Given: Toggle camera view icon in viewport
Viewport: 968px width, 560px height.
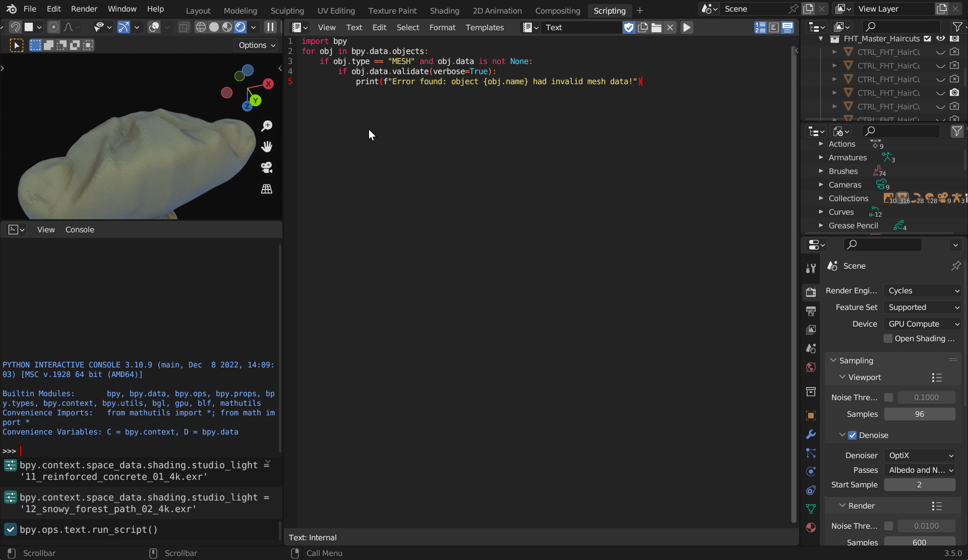Looking at the screenshot, I should click(x=267, y=167).
